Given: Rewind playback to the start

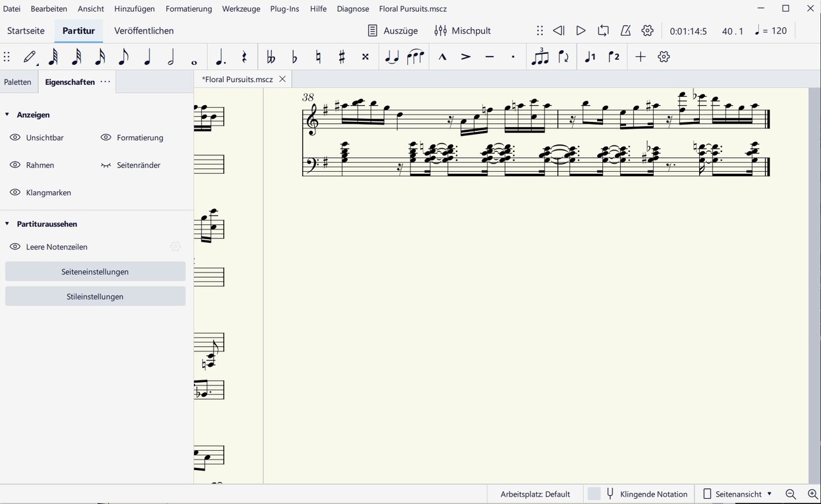Looking at the screenshot, I should pyautogui.click(x=559, y=31).
